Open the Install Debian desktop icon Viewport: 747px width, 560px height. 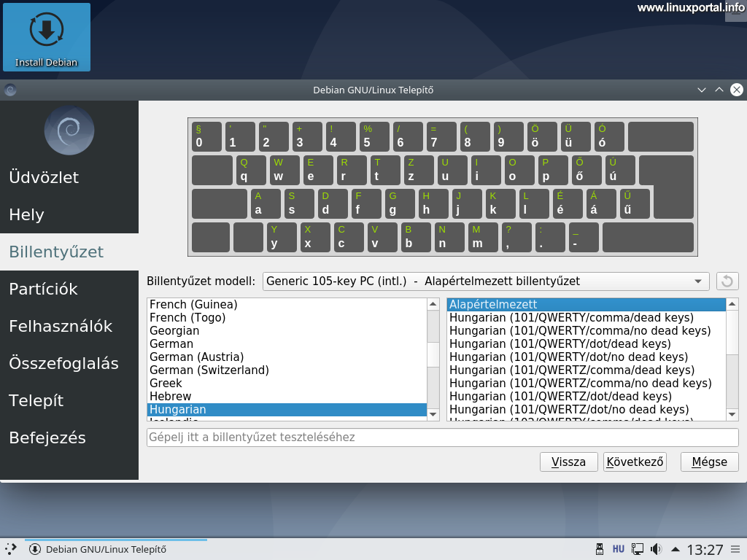pyautogui.click(x=46, y=36)
